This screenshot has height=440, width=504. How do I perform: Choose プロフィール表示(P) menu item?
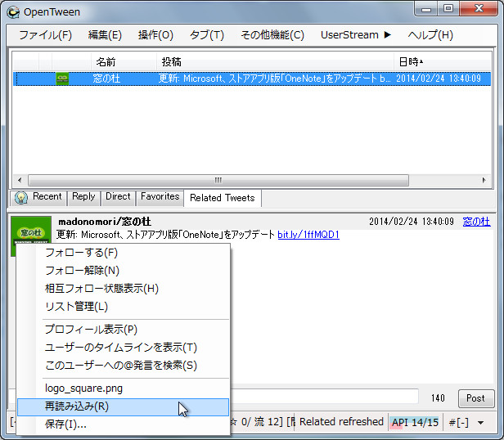(x=123, y=330)
